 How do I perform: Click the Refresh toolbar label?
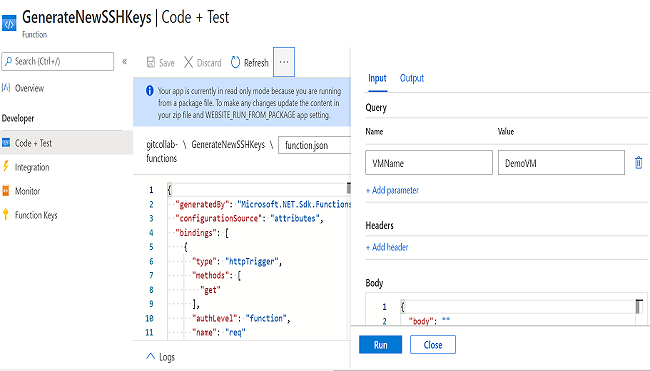pos(256,63)
